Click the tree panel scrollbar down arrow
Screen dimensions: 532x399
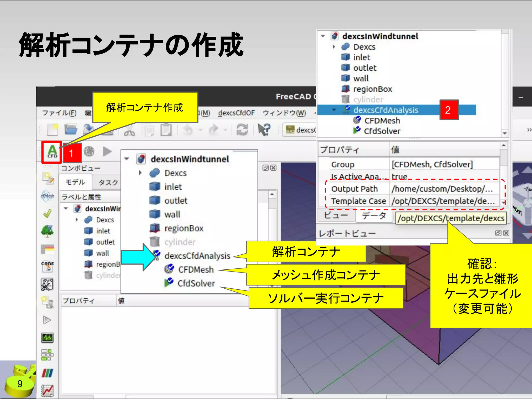[x=505, y=133]
